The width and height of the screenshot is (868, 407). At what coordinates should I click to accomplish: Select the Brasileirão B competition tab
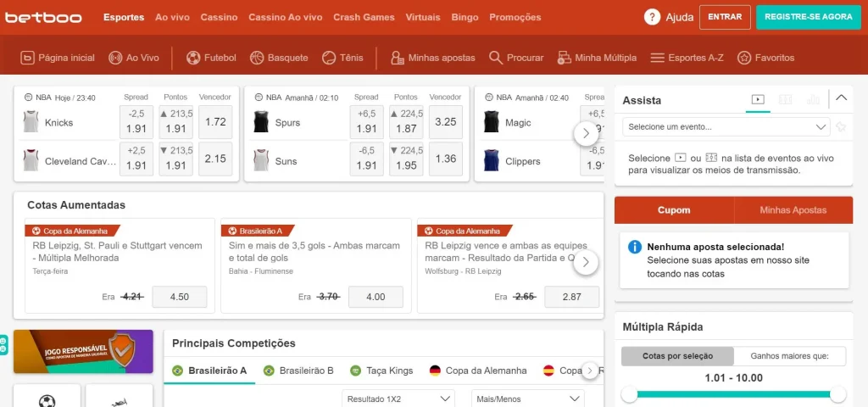[x=298, y=371]
